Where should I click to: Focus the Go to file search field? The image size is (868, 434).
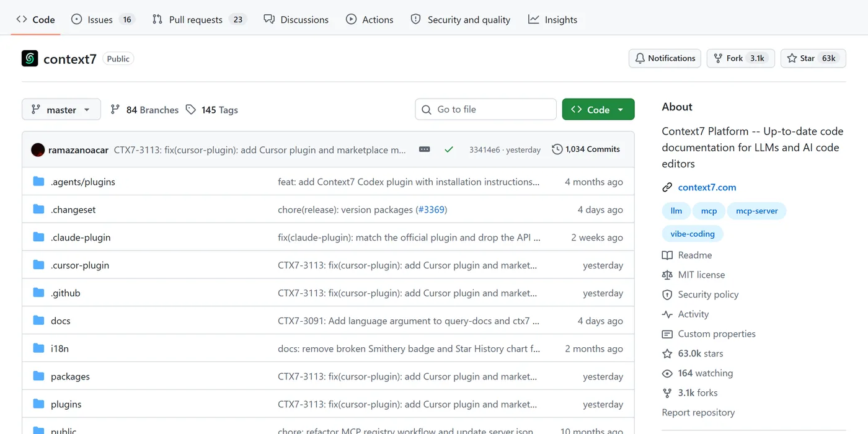click(485, 109)
